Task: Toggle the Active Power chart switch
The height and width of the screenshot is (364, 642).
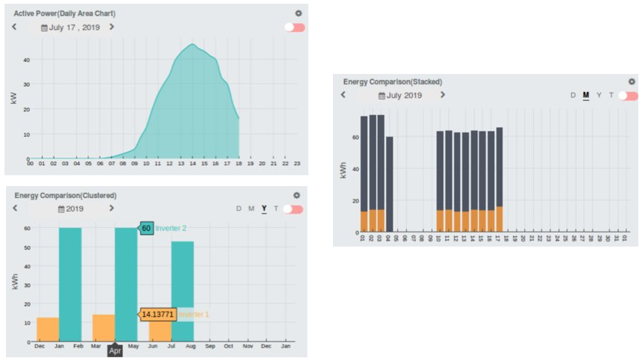Action: 294,28
